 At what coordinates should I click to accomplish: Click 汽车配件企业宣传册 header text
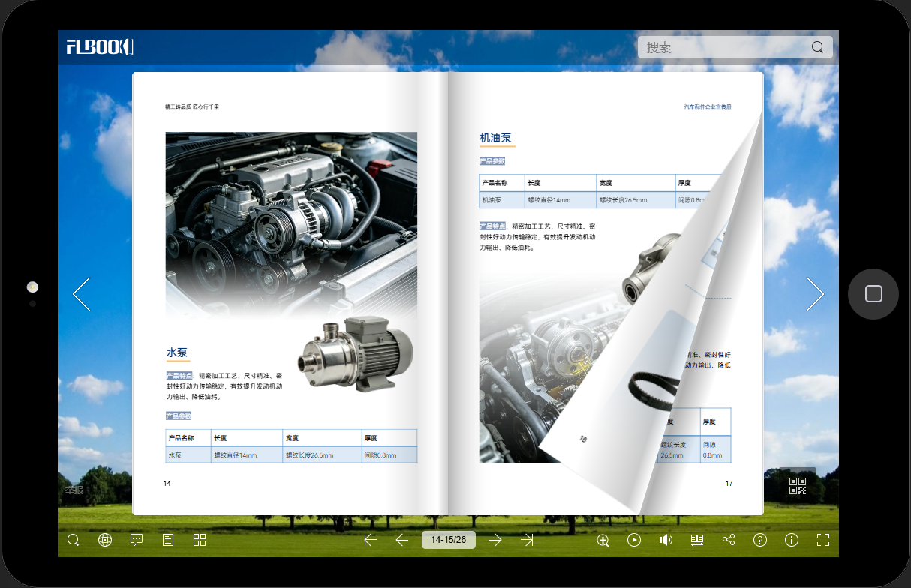pos(708,107)
